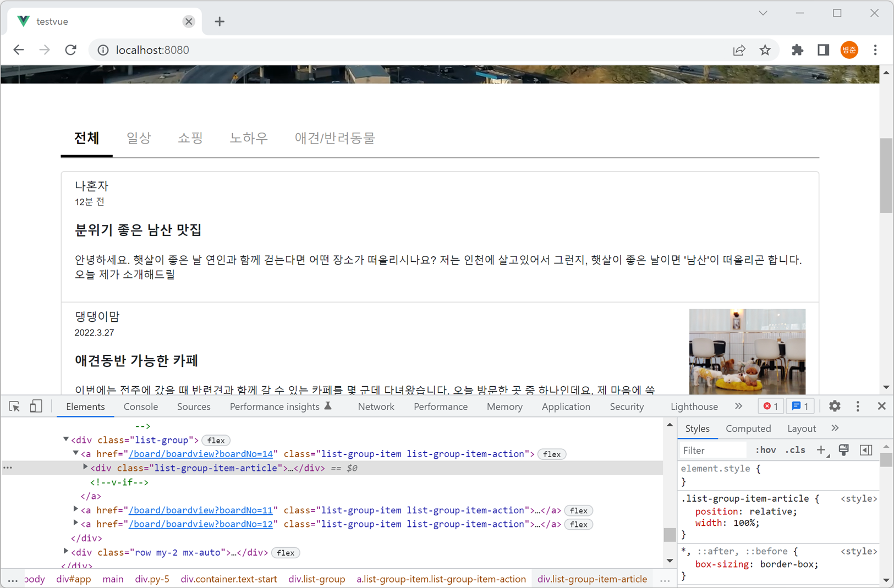The height and width of the screenshot is (588, 894).
Task: Open the issues count badge
Action: click(800, 406)
